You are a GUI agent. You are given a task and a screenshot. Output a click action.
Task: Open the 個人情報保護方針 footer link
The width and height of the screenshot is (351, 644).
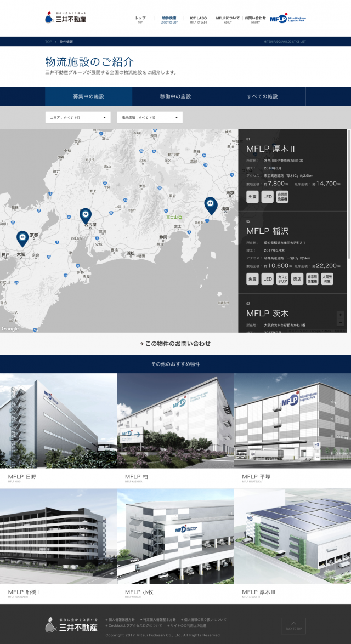(121, 620)
